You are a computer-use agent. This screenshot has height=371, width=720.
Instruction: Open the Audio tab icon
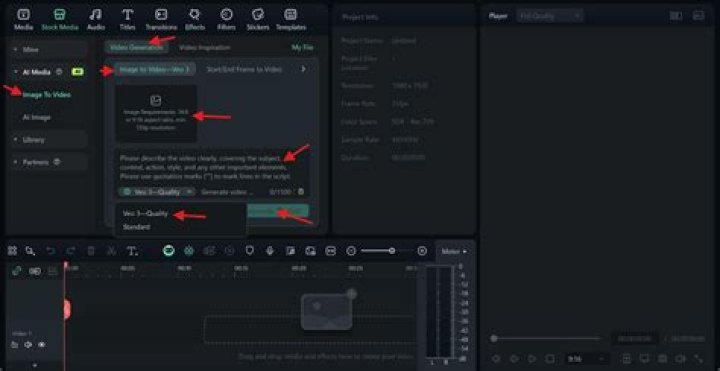coord(96,20)
